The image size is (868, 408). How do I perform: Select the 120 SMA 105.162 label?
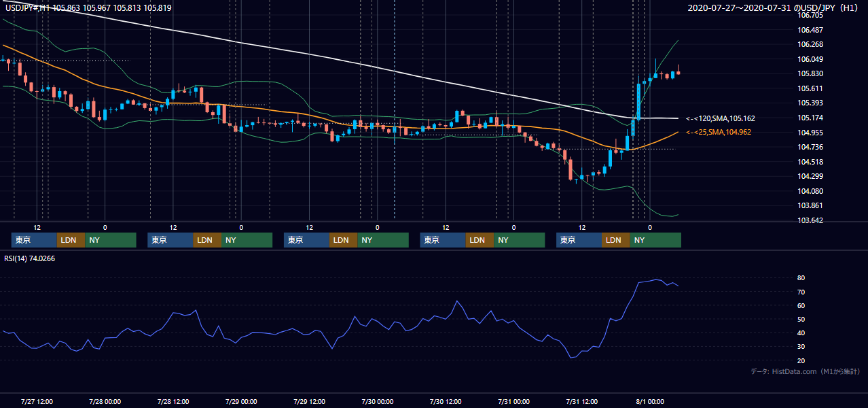(x=721, y=118)
